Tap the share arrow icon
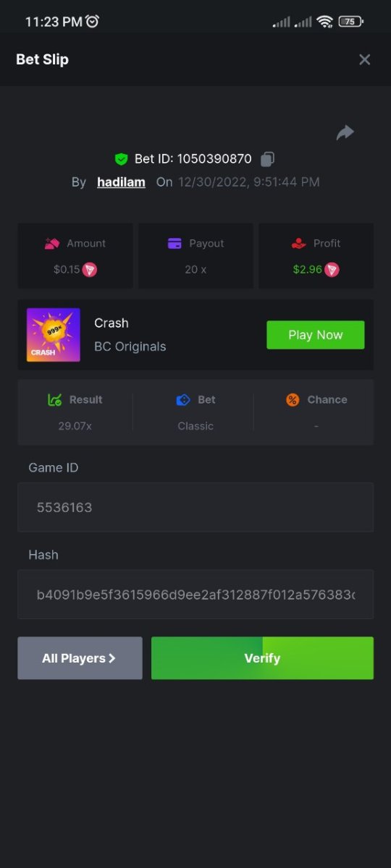This screenshot has width=391, height=868. coord(345,132)
